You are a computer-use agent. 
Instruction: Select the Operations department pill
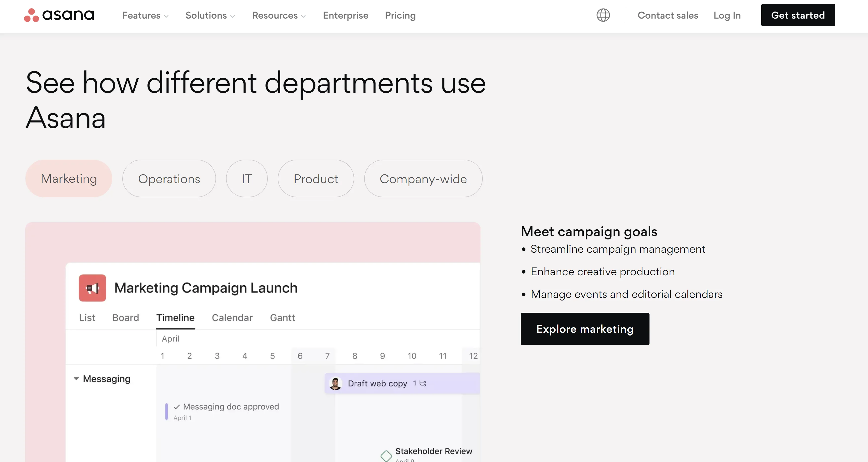(x=169, y=178)
